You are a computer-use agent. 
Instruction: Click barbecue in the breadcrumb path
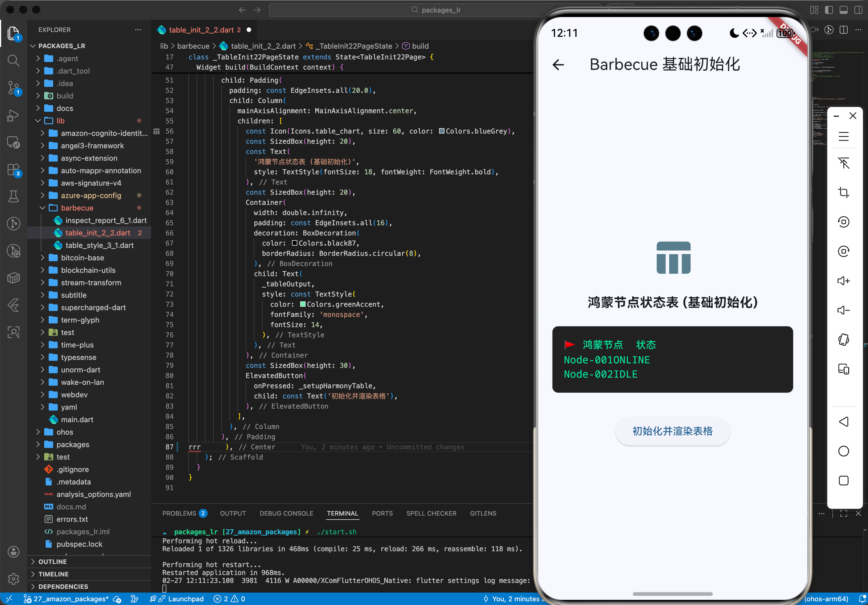point(193,46)
